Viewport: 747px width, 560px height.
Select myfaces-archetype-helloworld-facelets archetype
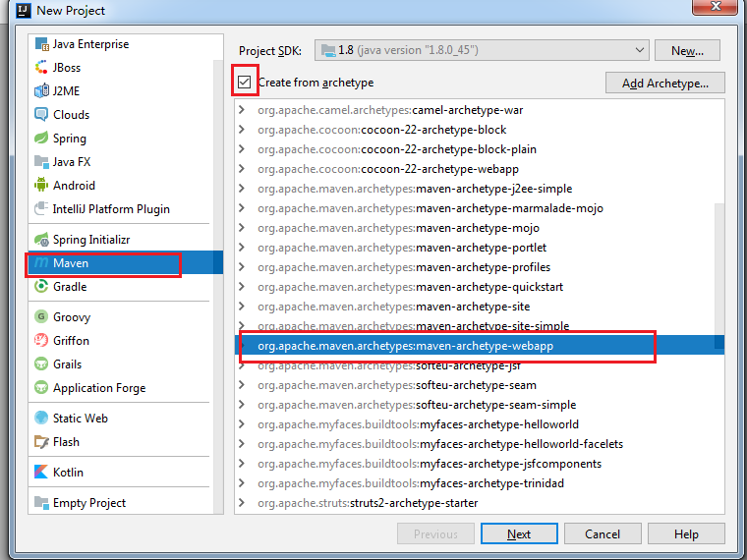(480, 444)
